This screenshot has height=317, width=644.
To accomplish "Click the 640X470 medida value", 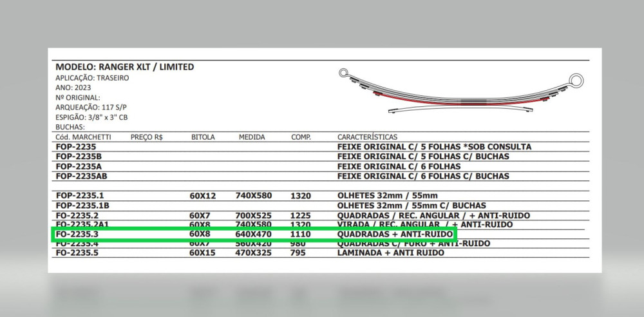I will pyautogui.click(x=253, y=235).
